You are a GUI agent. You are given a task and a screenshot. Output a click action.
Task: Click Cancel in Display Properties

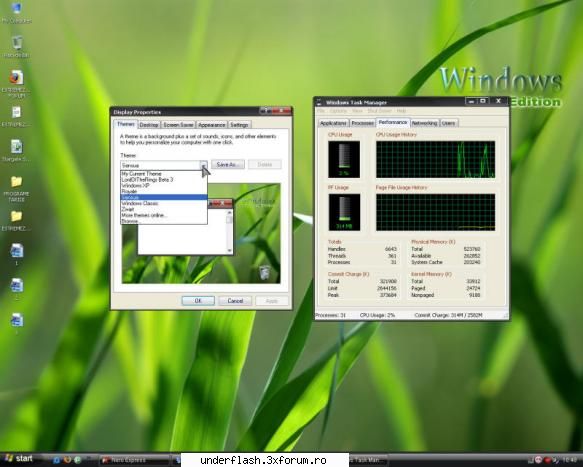click(235, 300)
